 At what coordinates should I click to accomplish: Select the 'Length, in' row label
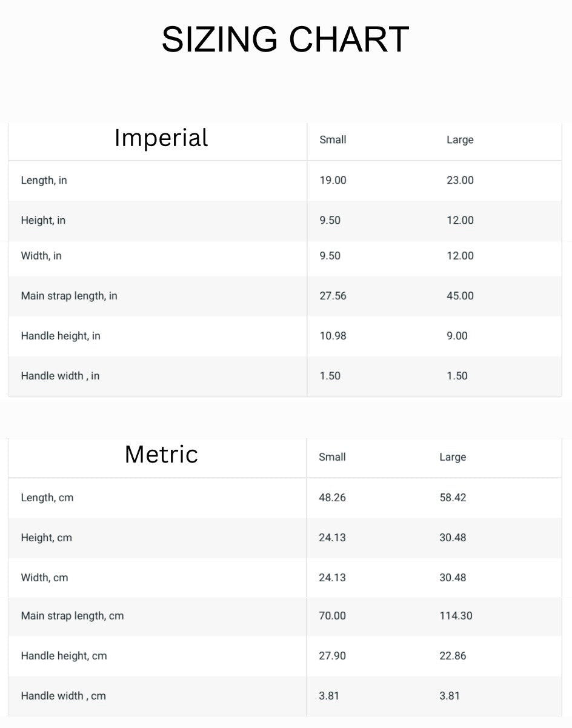44,181
